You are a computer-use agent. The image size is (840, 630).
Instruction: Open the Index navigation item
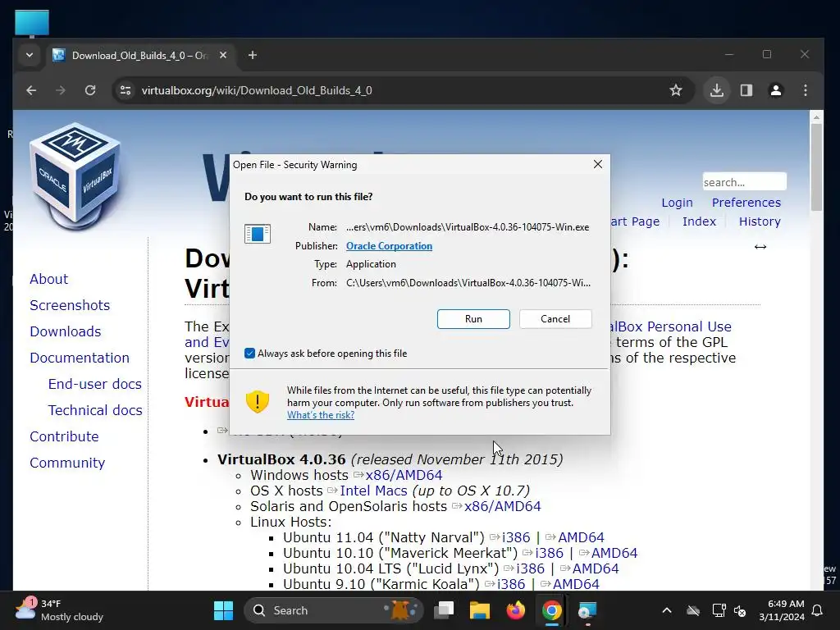pyautogui.click(x=699, y=221)
